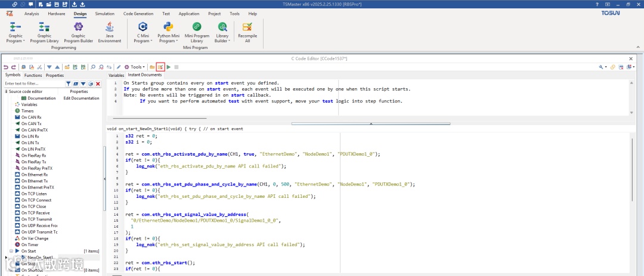644x276 pixels.
Task: Click the search magnifier icon in toolbar
Action: click(92, 67)
